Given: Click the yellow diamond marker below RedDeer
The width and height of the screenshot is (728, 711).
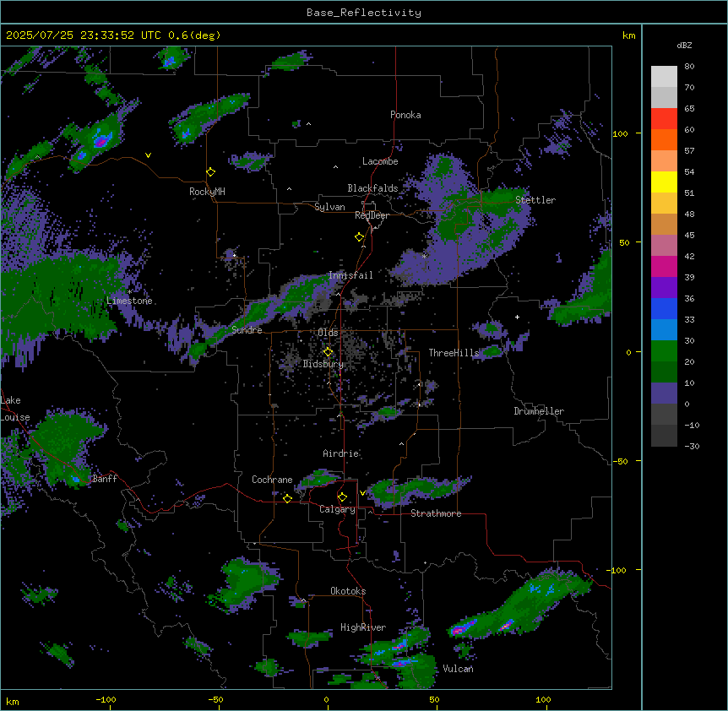Looking at the screenshot, I should point(360,237).
